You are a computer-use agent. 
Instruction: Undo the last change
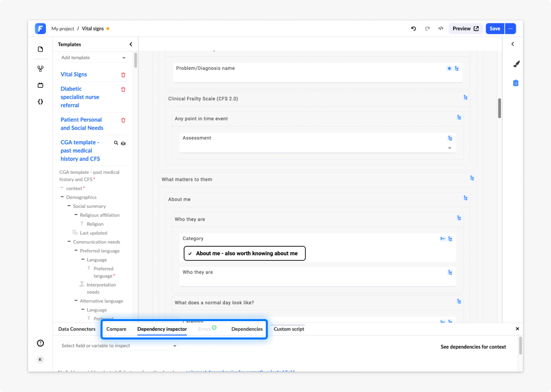414,29
